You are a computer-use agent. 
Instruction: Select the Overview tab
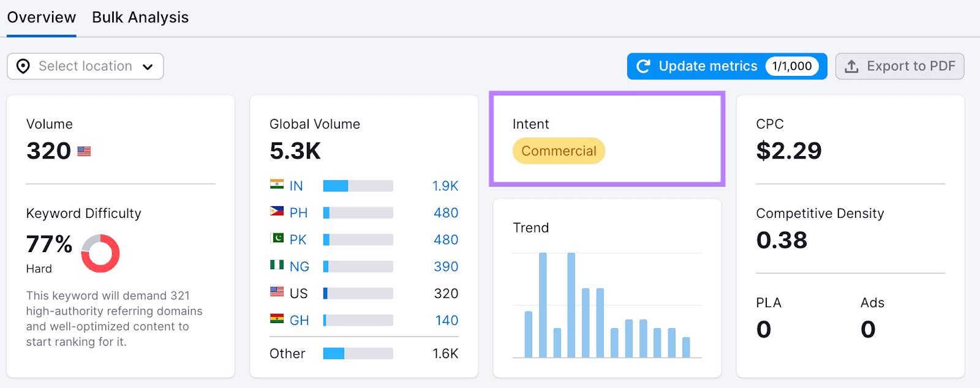pyautogui.click(x=42, y=17)
